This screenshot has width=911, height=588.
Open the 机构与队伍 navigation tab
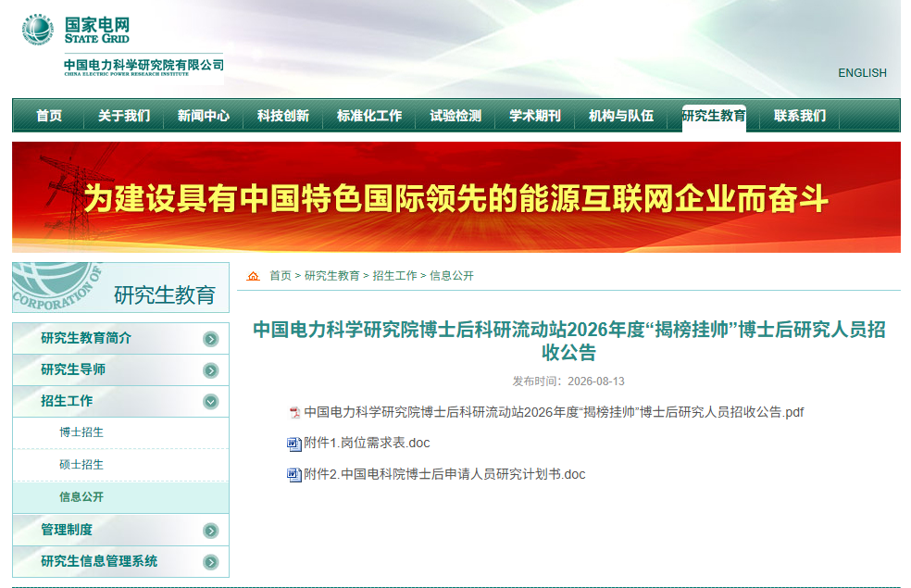click(621, 116)
